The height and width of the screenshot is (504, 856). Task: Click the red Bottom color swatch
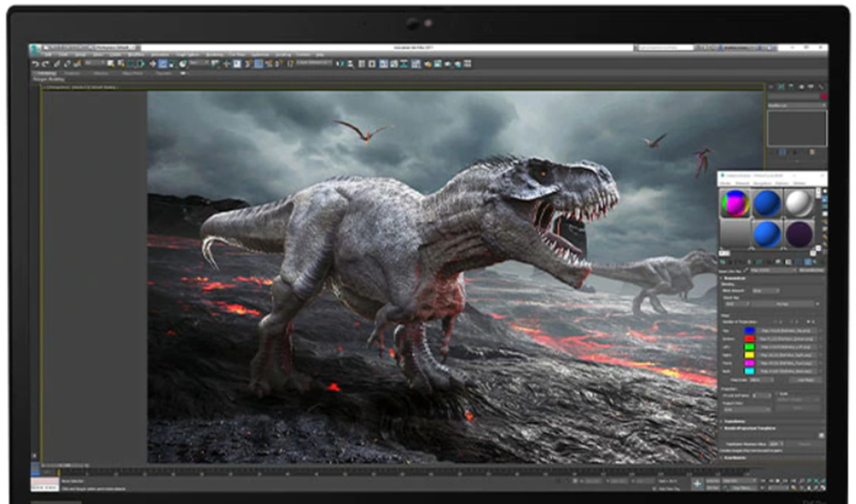tap(749, 339)
